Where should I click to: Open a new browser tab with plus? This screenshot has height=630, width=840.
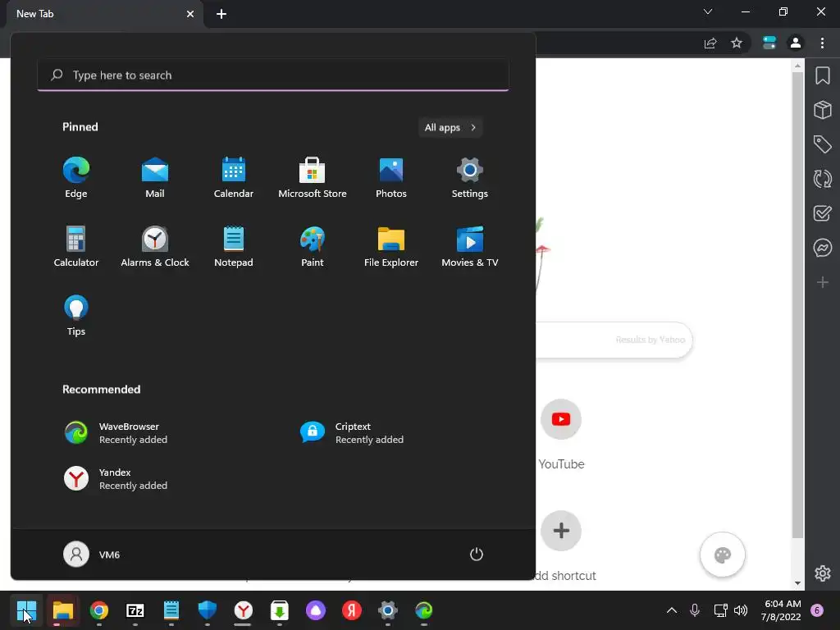click(221, 14)
